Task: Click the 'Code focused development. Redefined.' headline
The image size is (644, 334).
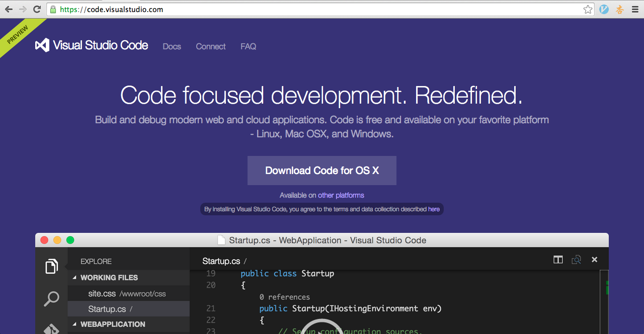Action: [321, 95]
